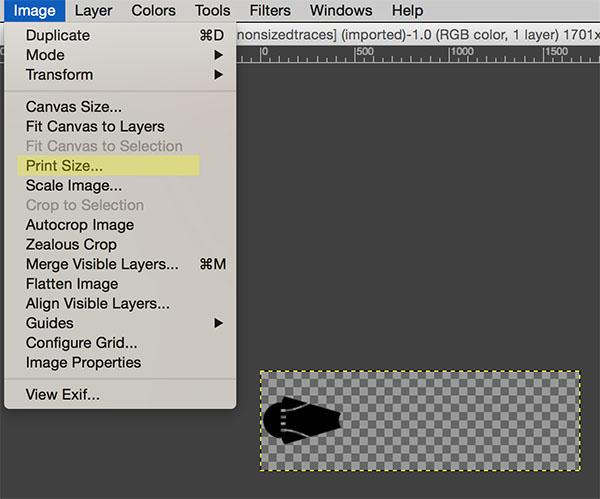Click Fit Canvas to Layers
Screen dimensions: 600x499
95,127
